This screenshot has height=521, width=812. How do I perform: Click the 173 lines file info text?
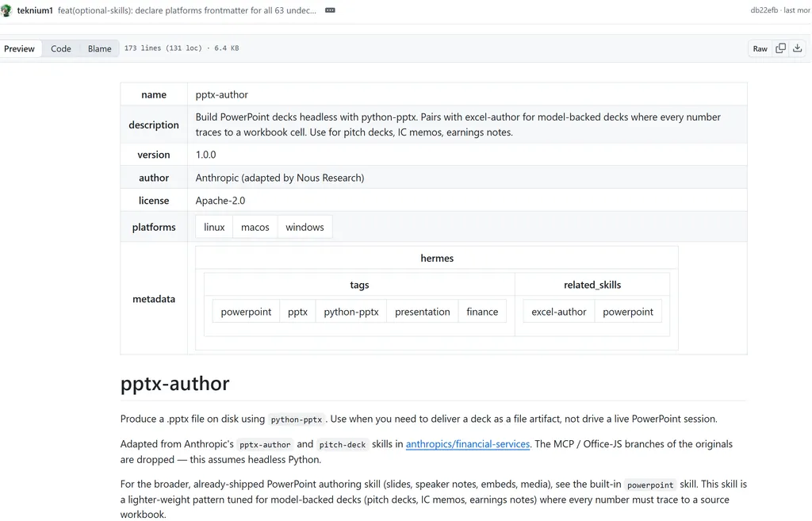point(182,48)
